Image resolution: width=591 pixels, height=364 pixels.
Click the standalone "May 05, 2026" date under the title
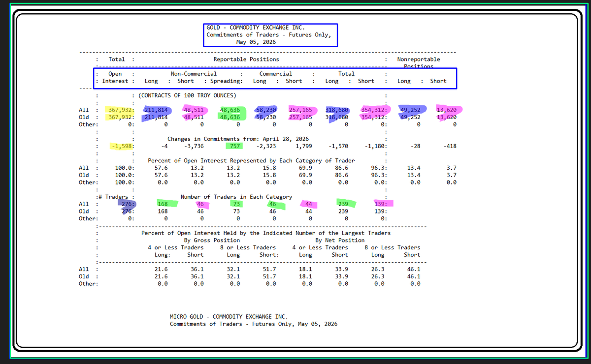click(x=256, y=42)
